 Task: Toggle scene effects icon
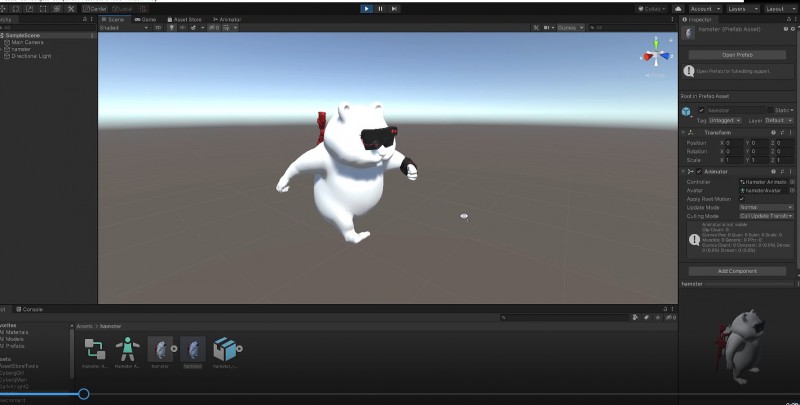click(x=193, y=28)
